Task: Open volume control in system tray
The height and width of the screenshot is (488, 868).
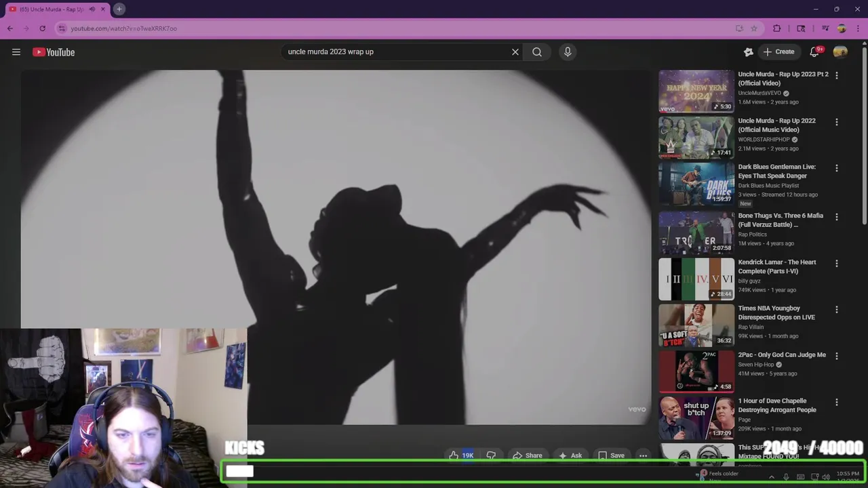Action: pyautogui.click(x=826, y=477)
